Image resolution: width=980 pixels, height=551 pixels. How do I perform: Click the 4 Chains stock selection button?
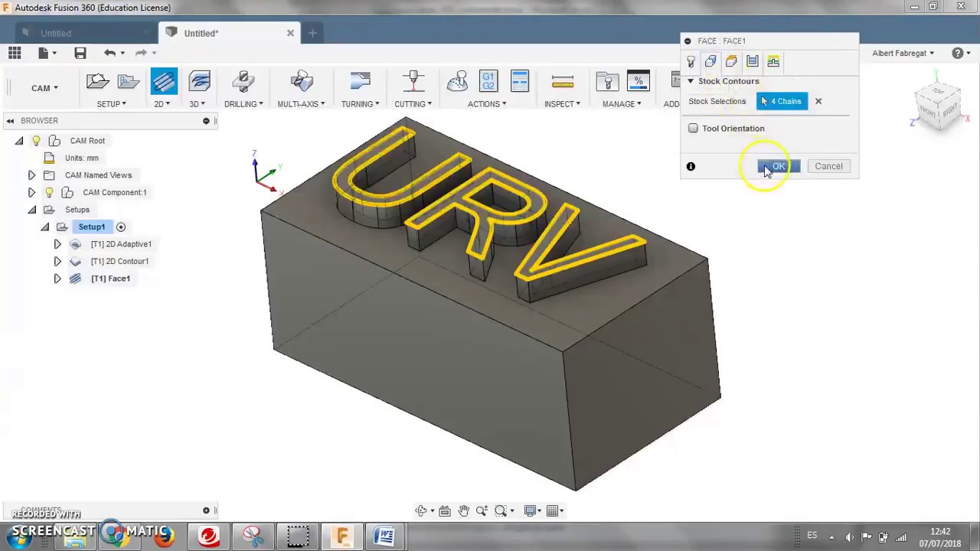782,101
